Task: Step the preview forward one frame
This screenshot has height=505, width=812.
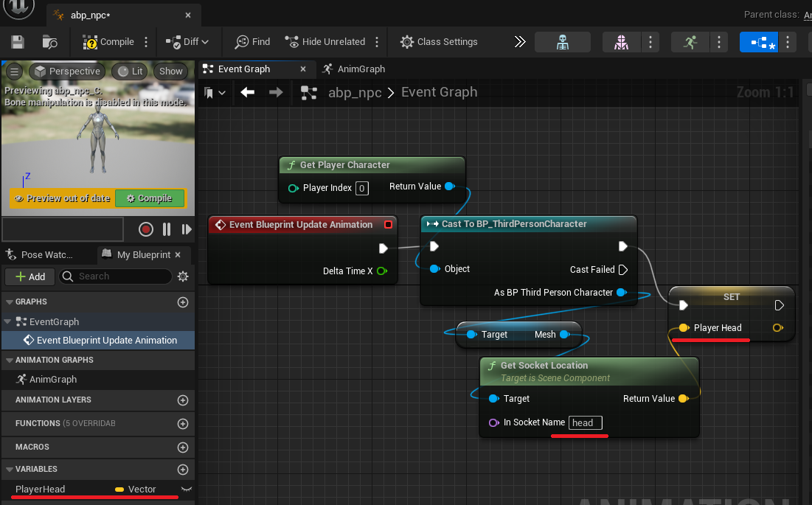Action: tap(187, 229)
